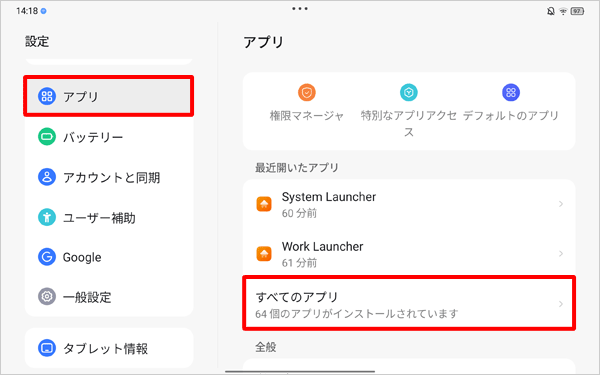The image size is (600, 375).
Task: Open Google settings entry
Action: point(109,257)
